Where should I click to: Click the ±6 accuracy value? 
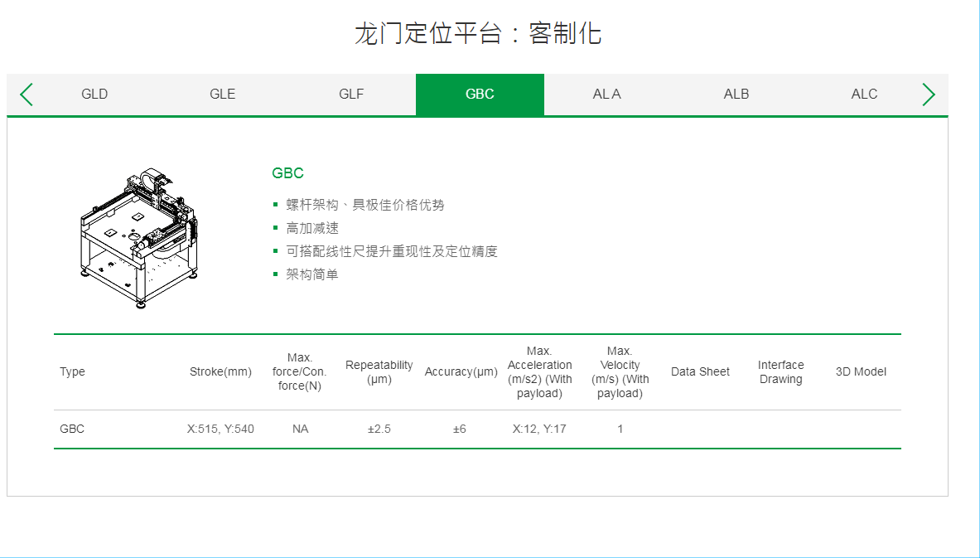[x=460, y=429]
